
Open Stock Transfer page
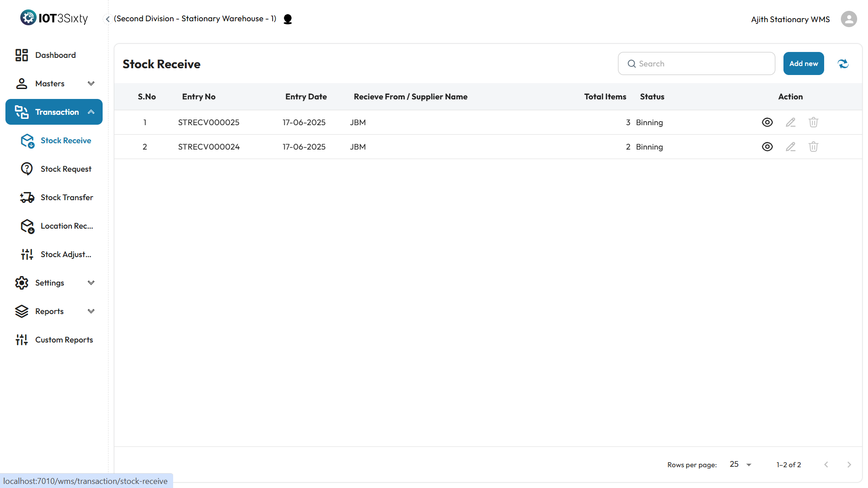(x=66, y=197)
